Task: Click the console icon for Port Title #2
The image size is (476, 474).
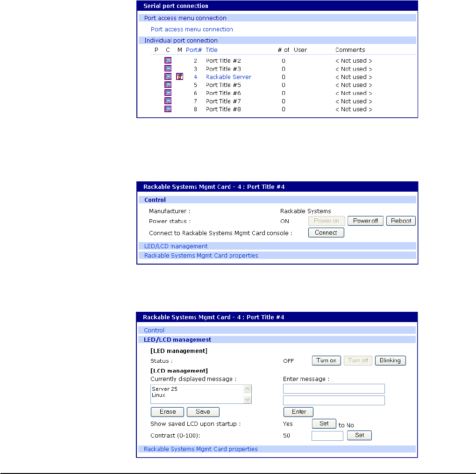Action: (168, 60)
